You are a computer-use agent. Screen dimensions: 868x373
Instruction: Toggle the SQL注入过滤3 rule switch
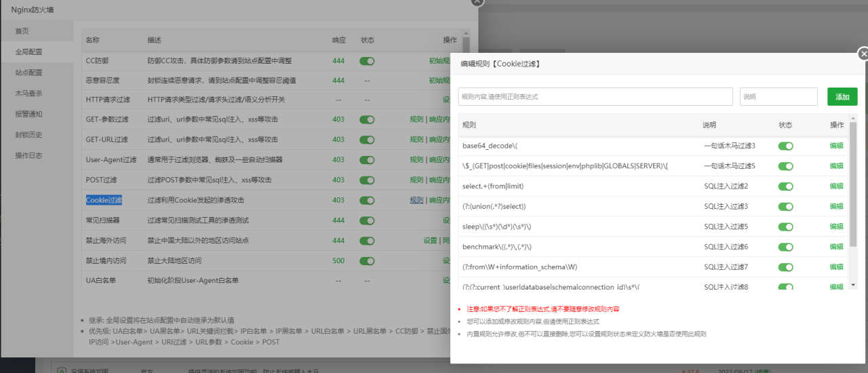(x=785, y=207)
